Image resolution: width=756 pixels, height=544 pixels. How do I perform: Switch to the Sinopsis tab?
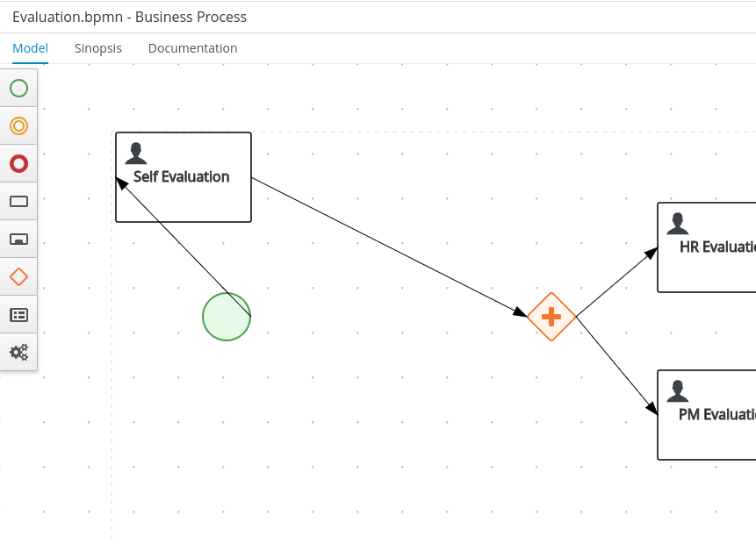pyautogui.click(x=98, y=48)
